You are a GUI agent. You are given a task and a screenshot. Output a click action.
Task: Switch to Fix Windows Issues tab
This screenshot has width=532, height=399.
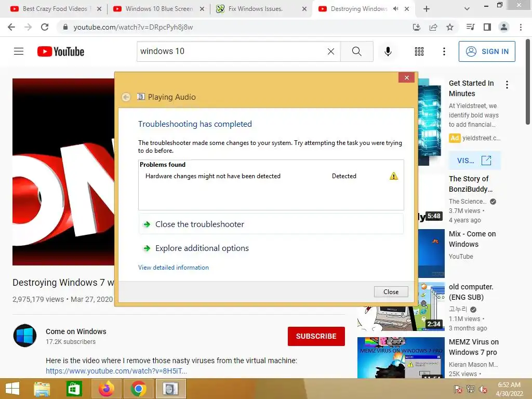255,9
